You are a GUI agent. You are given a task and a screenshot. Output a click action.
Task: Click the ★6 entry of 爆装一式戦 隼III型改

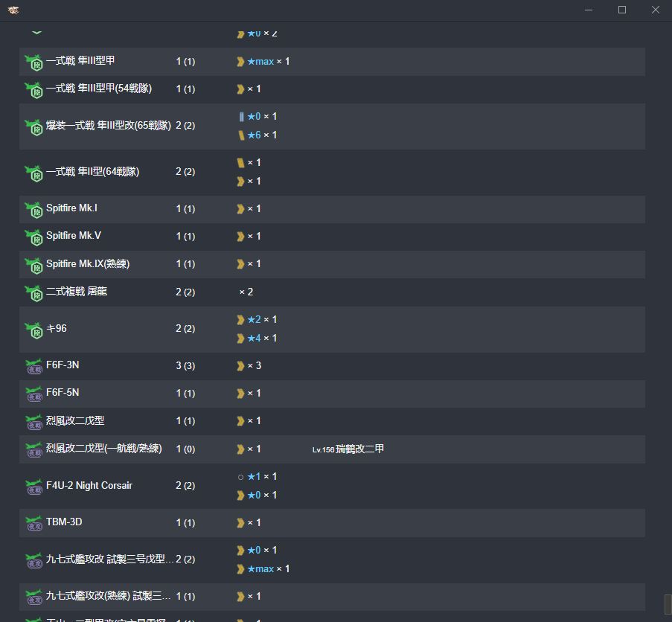click(x=254, y=135)
